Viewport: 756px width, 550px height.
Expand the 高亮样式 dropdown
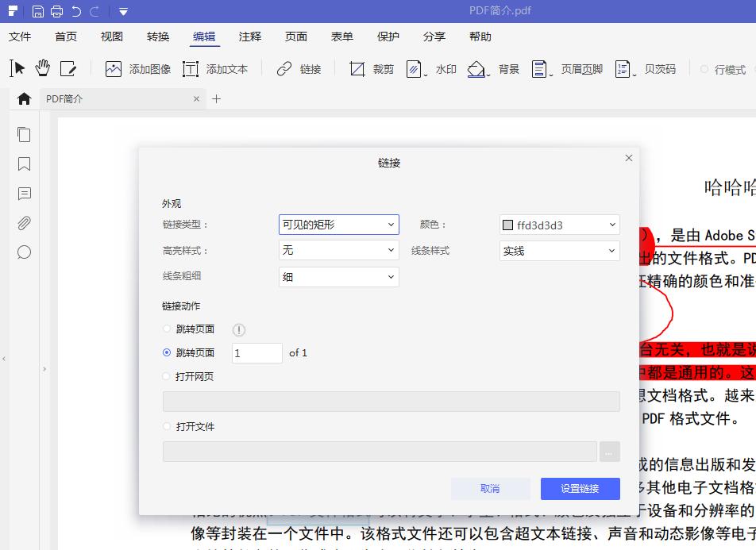coord(338,250)
